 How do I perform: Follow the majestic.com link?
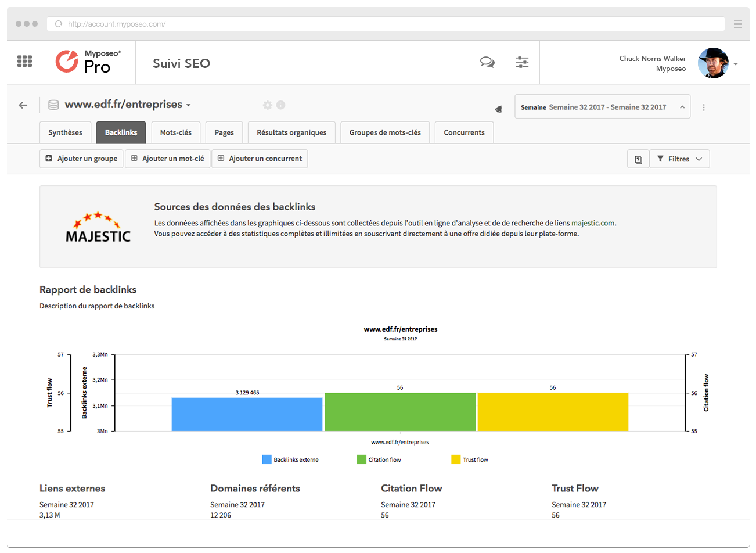(x=593, y=223)
